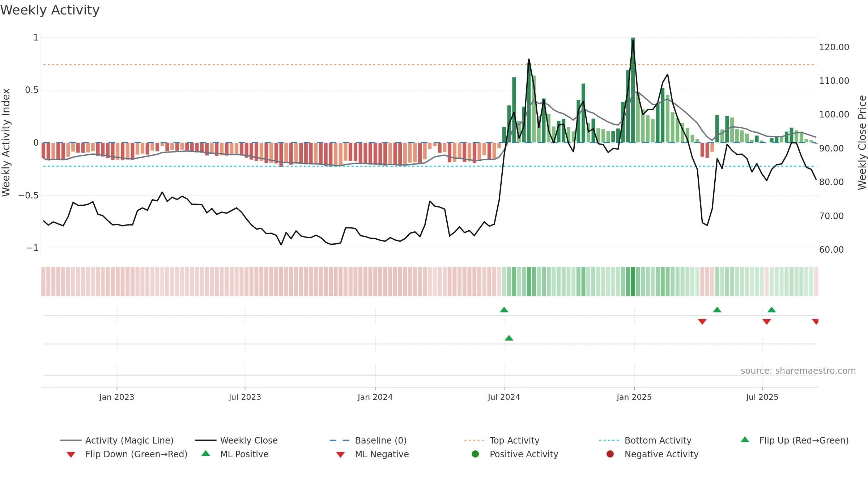Image resolution: width=868 pixels, height=488 pixels.
Task: Click the darkest green heat strip cell
Action: coord(633,282)
